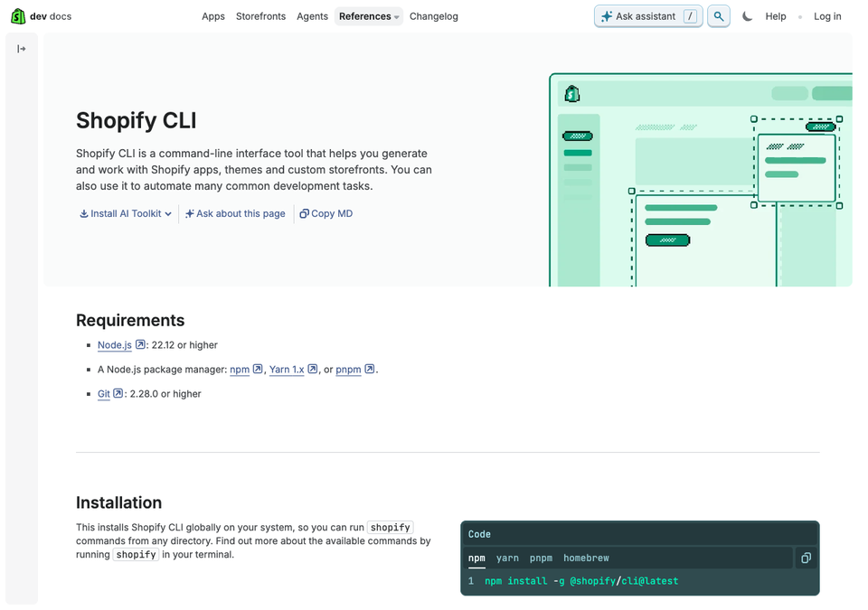Click the Ask assistant button
Screen dimensions: 868x610
648,16
